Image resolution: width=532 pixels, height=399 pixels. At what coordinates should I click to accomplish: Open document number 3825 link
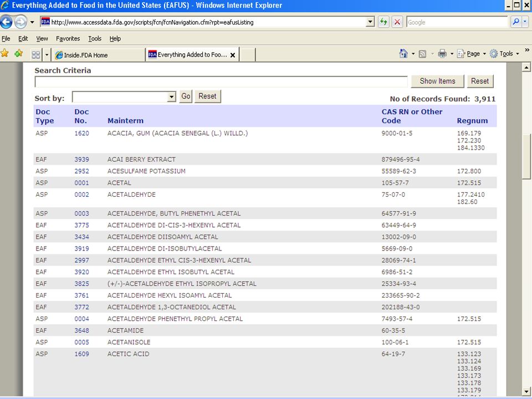click(x=82, y=284)
